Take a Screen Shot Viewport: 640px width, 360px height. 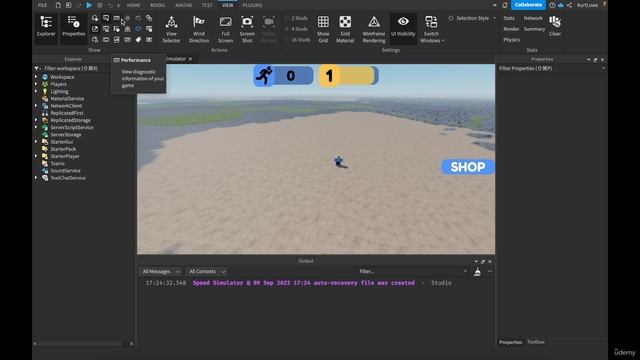tap(247, 29)
